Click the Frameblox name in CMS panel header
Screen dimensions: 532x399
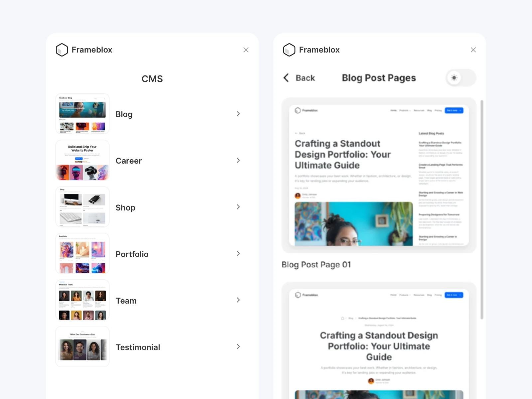pyautogui.click(x=92, y=50)
